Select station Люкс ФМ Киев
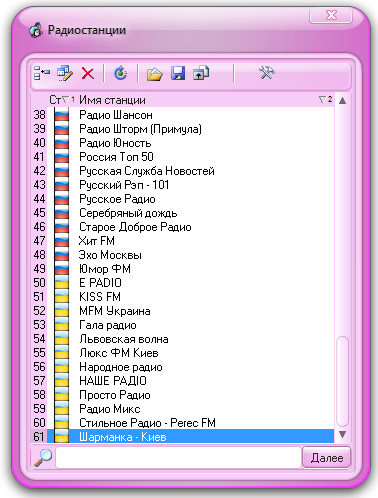378x498 pixels. click(119, 353)
